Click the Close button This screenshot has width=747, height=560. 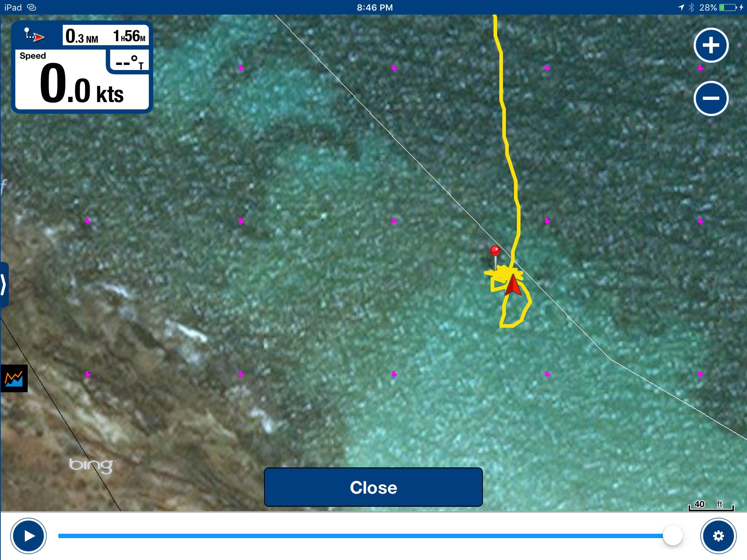pos(373,487)
